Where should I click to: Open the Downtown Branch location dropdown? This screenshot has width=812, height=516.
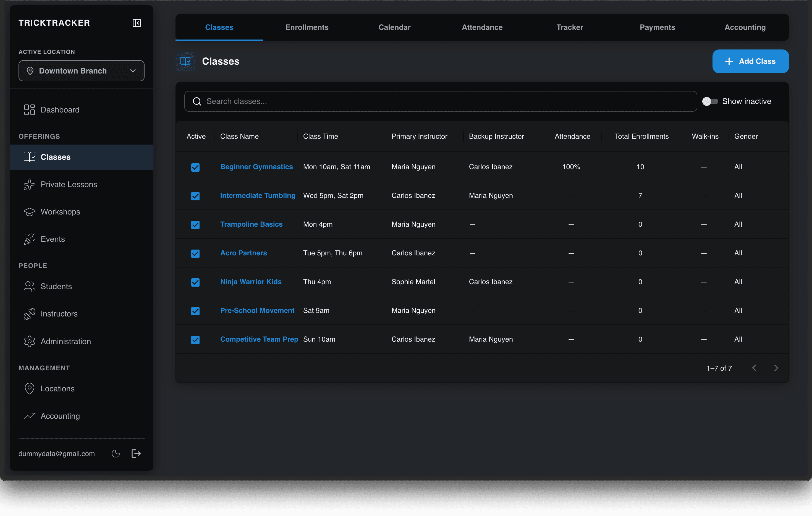81,71
